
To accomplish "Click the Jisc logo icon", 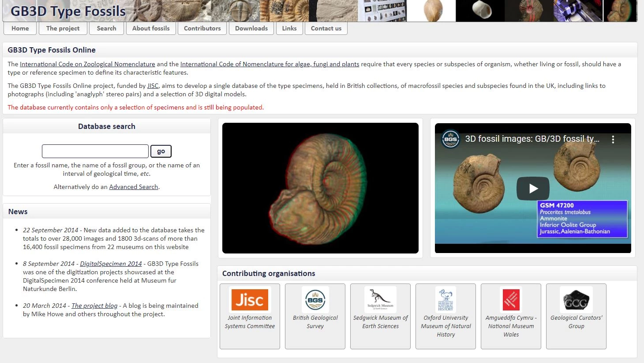I will [250, 300].
